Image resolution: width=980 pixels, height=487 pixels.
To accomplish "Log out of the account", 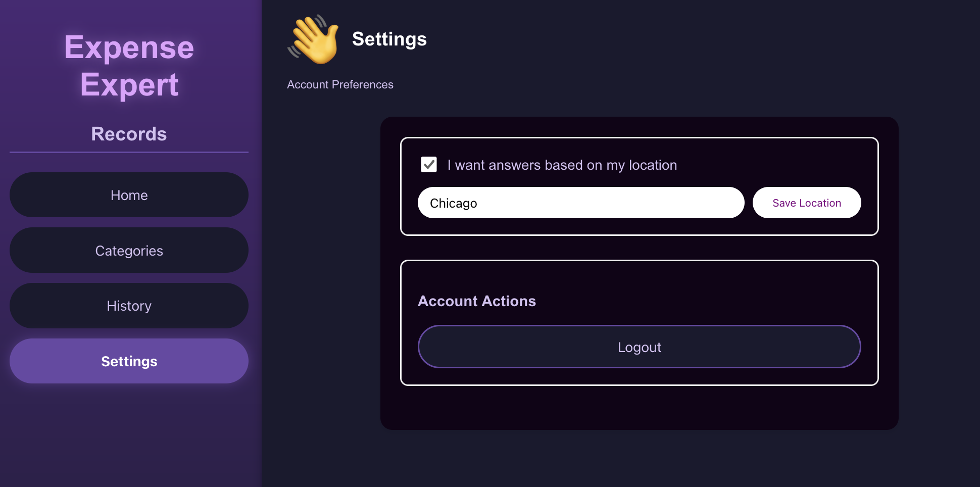I will tap(639, 347).
